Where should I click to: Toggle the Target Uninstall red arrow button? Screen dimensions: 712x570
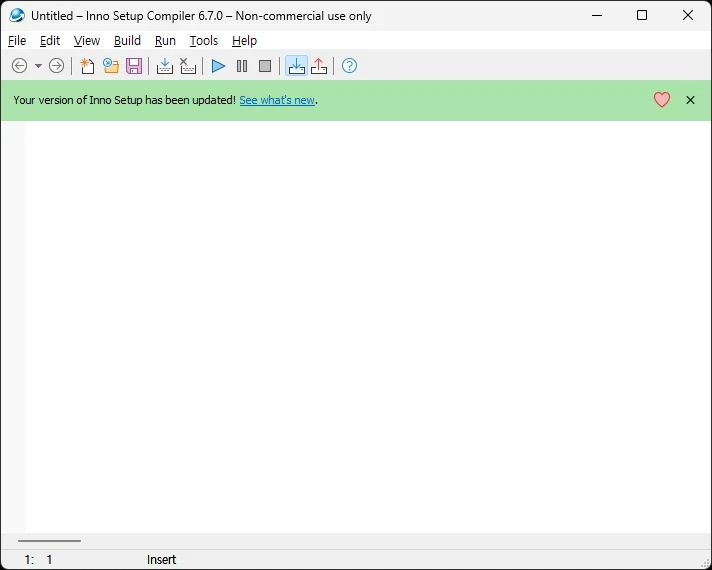[x=319, y=66]
